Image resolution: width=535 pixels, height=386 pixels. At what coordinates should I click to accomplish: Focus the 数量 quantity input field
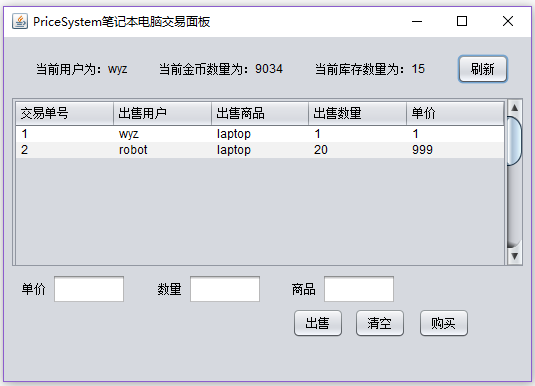tap(225, 289)
